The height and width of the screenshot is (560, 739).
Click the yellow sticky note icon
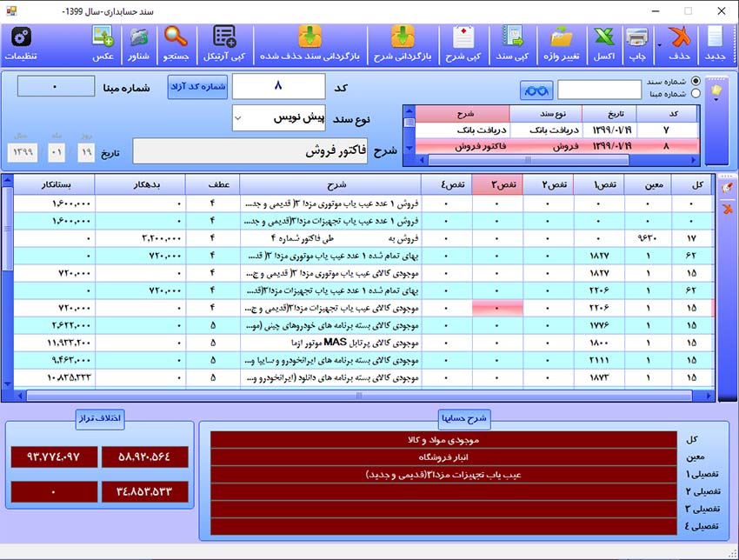[x=716, y=89]
